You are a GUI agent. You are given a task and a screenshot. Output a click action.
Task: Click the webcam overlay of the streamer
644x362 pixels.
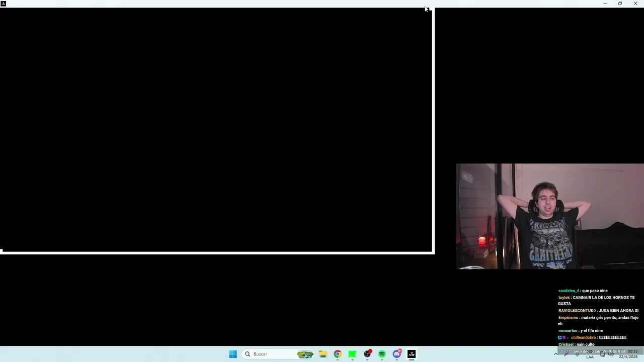550,216
